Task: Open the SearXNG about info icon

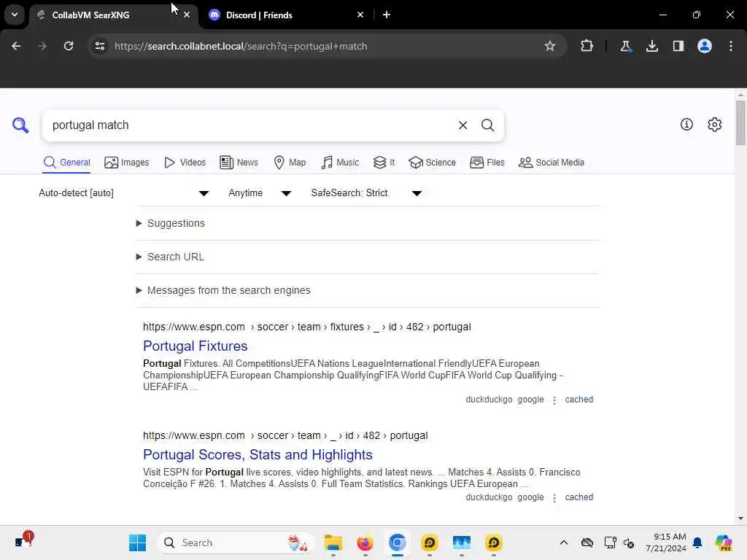Action: 686,124
